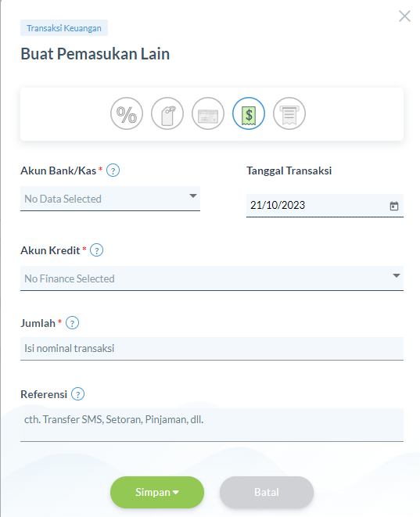Viewport: 420px width, 517px height.
Task: Select the credit card transaction icon
Action: coord(208,113)
